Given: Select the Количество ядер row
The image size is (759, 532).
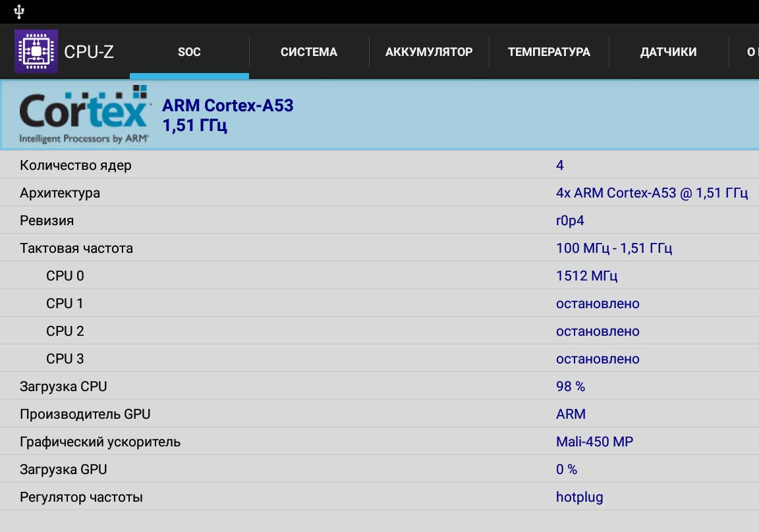Looking at the screenshot, I should [379, 165].
